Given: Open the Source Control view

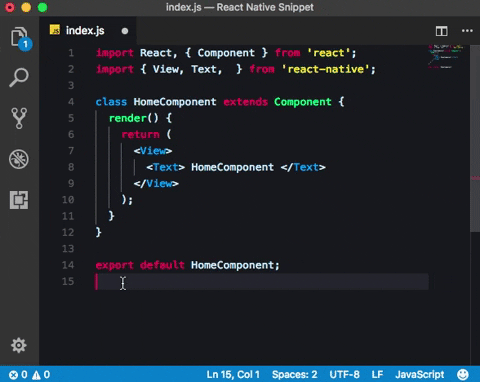Looking at the screenshot, I should click(x=19, y=118).
